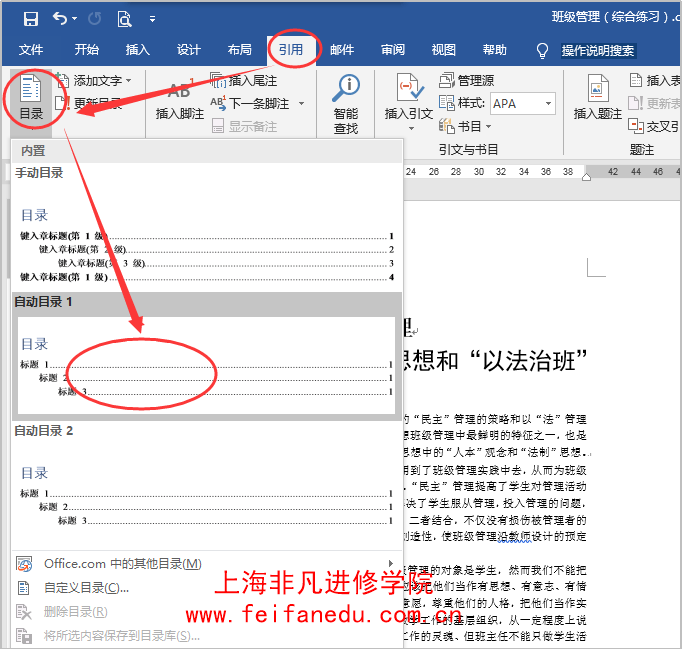Click the Print Preview icon in title bar
The width and height of the screenshot is (683, 649).
pos(124,18)
